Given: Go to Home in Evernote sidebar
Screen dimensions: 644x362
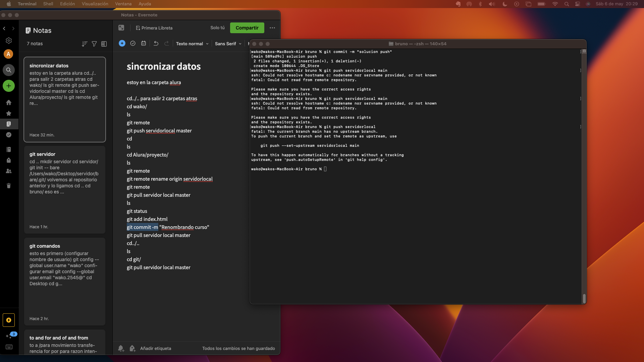Looking at the screenshot, I should 9,103.
